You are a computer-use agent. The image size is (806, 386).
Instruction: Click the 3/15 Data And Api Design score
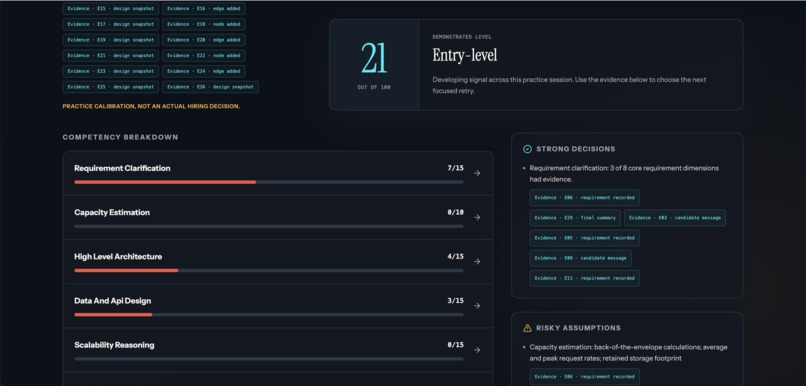(x=455, y=301)
